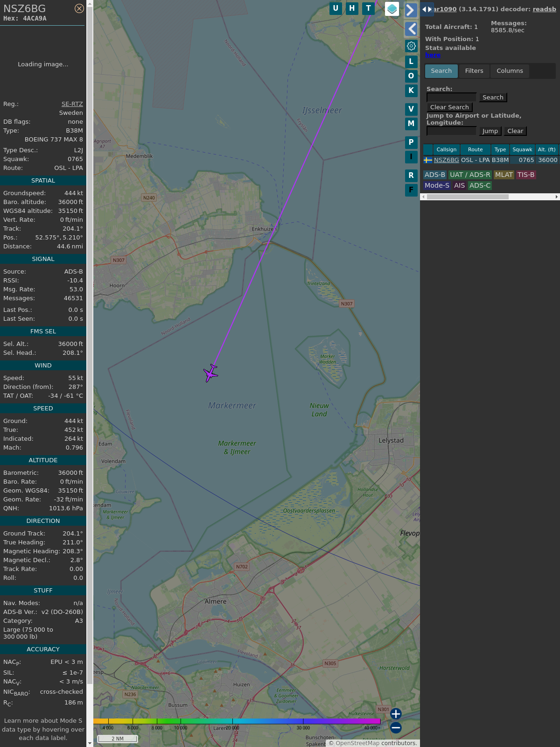Toggle the H map button
Screen dimensions: 560x747
352,8
